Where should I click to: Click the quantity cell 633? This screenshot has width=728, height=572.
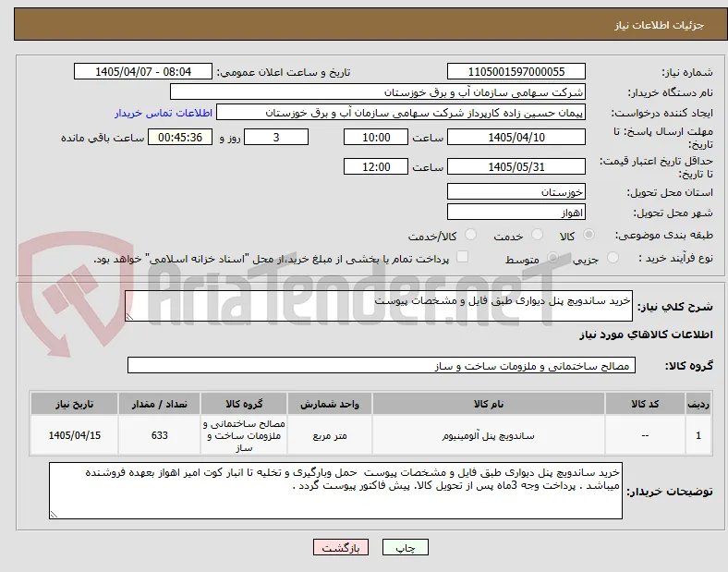tap(159, 435)
